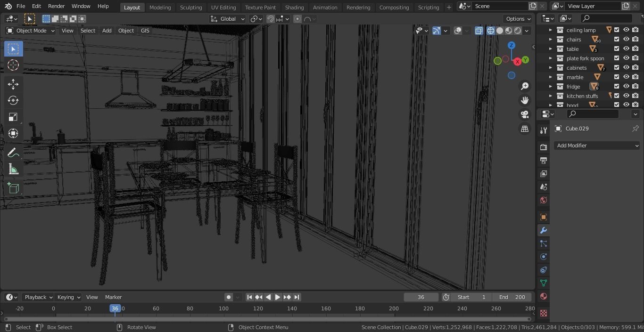Toggle camera view icon
Viewport: 644px width, 332px height.
click(x=525, y=114)
